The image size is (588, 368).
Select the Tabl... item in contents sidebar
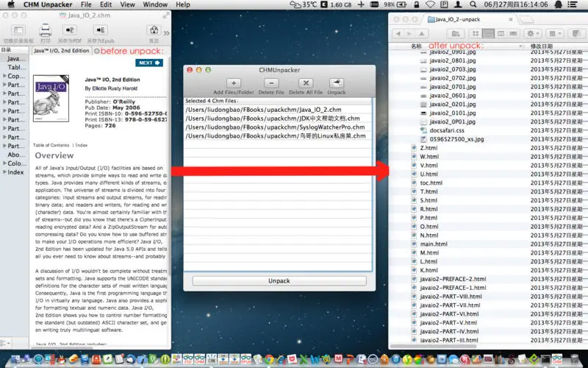17,67
